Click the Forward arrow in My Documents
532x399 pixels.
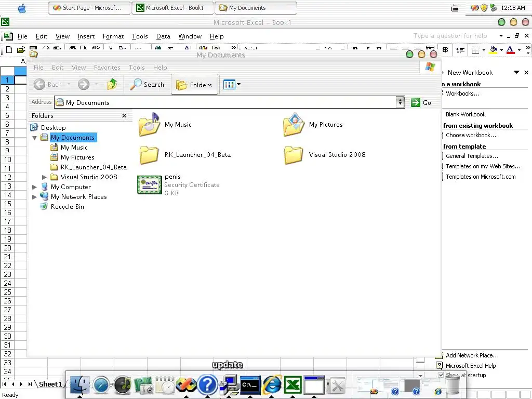coord(84,84)
